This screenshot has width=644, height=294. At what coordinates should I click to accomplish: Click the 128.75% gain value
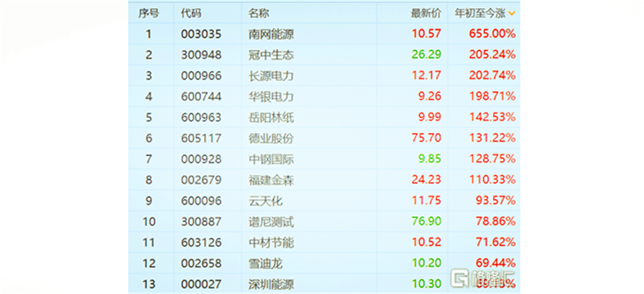pyautogui.click(x=492, y=160)
